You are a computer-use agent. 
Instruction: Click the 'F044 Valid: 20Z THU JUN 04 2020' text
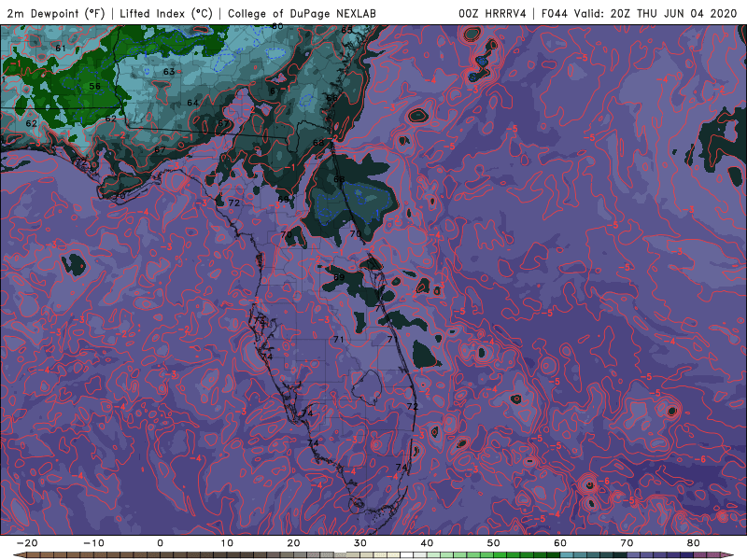coord(640,13)
